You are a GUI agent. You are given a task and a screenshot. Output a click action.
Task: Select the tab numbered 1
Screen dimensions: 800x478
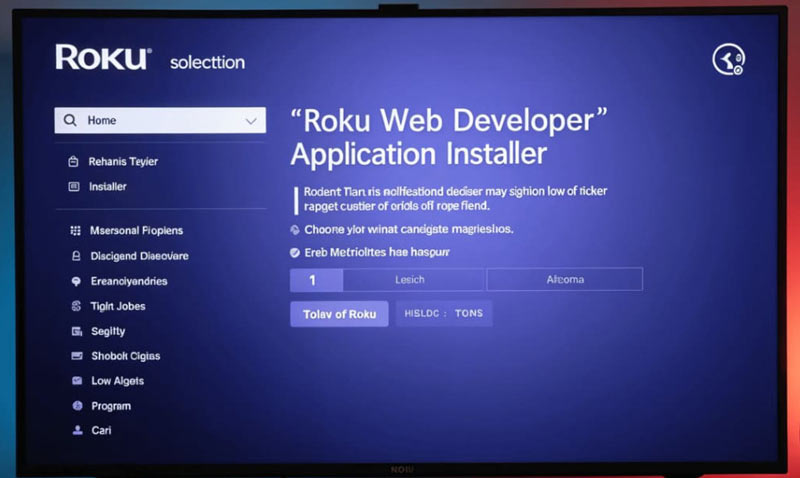coord(316,280)
